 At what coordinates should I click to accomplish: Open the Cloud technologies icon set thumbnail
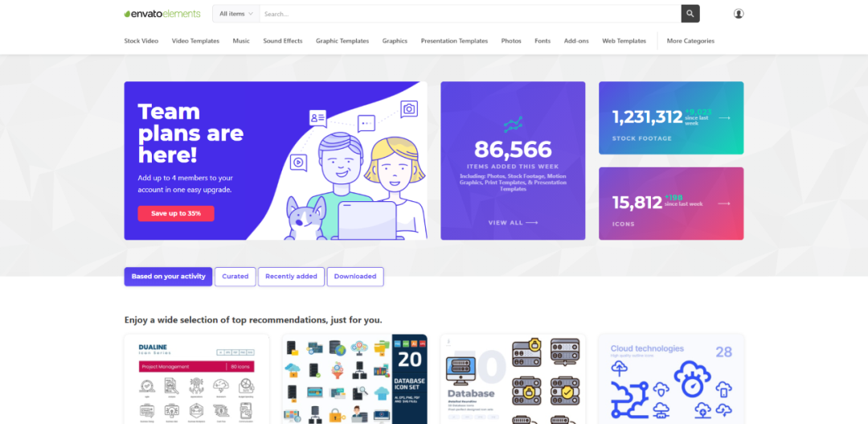click(x=671, y=379)
